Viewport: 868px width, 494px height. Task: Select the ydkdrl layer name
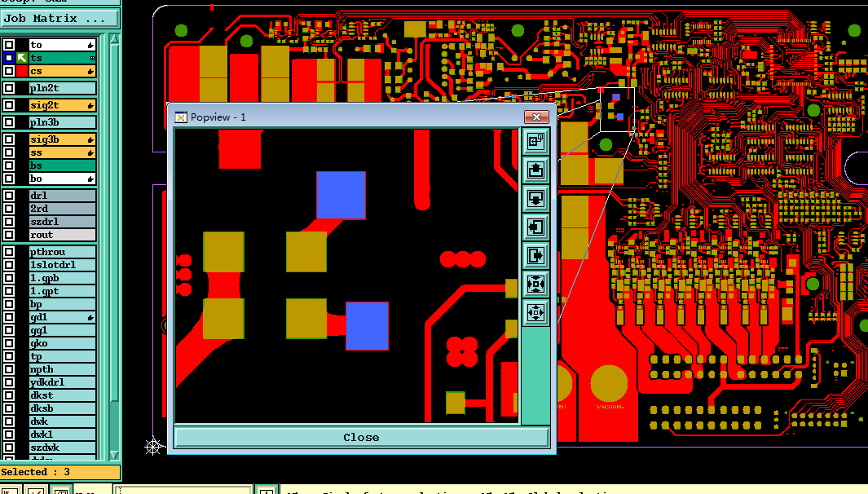pyautogui.click(x=63, y=382)
